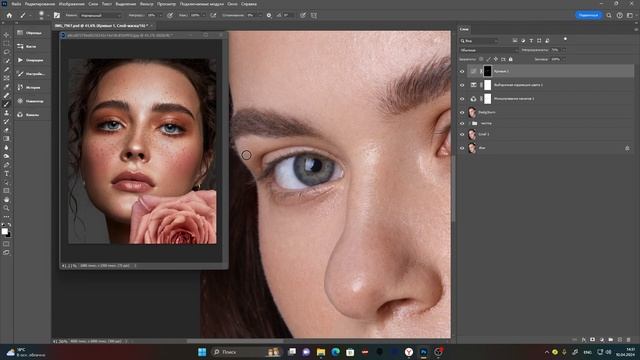The image size is (640, 360).
Task: Switch to the main PSD document tab
Action: coord(103,26)
